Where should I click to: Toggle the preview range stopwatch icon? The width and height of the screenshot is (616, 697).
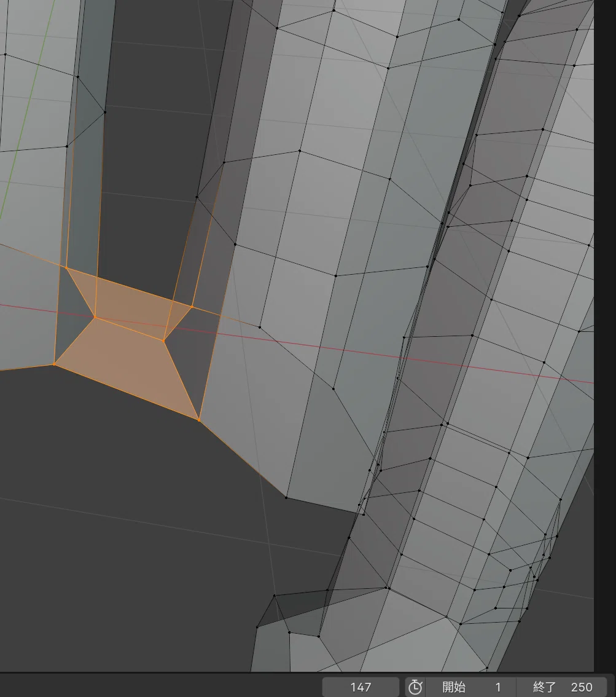click(415, 687)
